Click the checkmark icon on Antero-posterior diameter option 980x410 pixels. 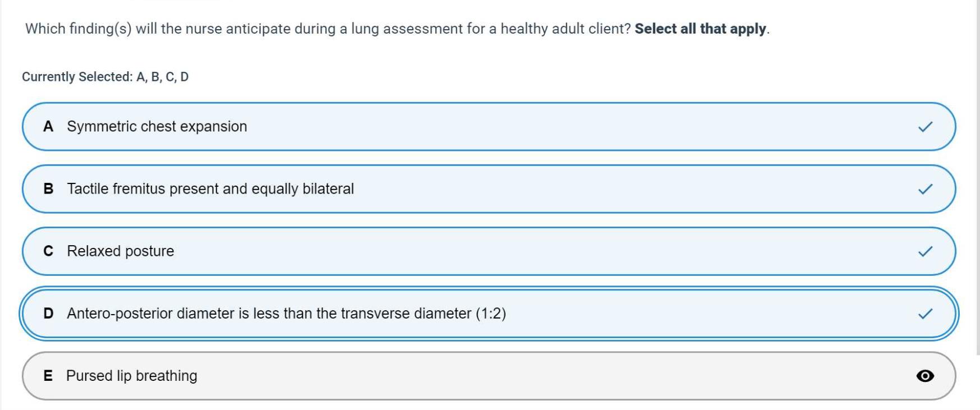[x=925, y=314]
